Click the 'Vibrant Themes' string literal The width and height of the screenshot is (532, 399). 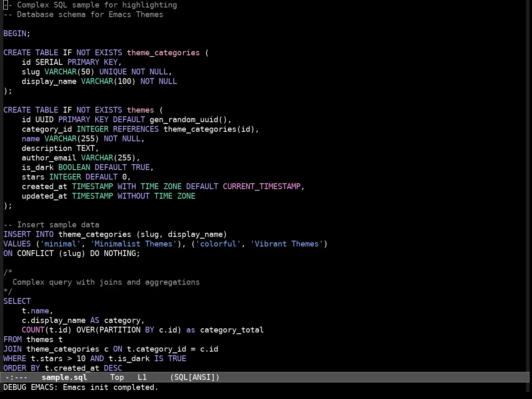click(x=287, y=244)
